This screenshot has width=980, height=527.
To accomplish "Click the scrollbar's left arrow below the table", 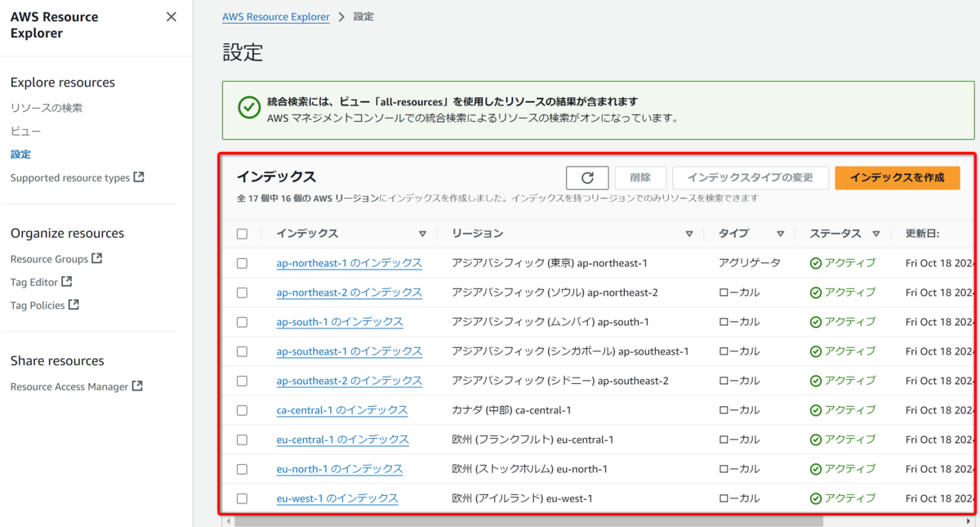I will [229, 520].
